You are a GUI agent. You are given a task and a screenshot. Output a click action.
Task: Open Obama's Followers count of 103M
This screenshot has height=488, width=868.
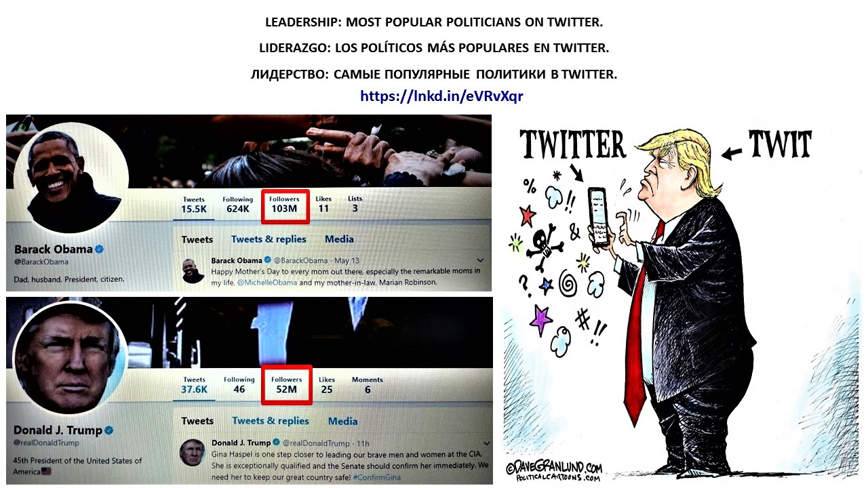[x=284, y=204]
